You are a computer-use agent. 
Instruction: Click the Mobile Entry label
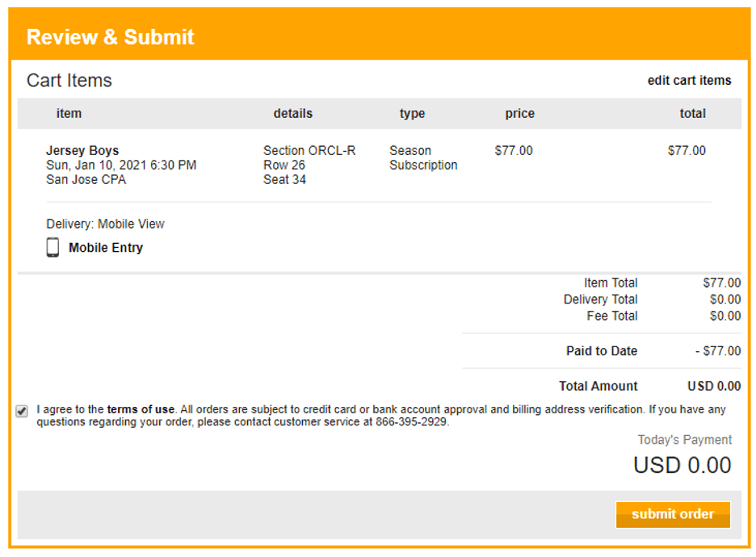[x=106, y=248]
